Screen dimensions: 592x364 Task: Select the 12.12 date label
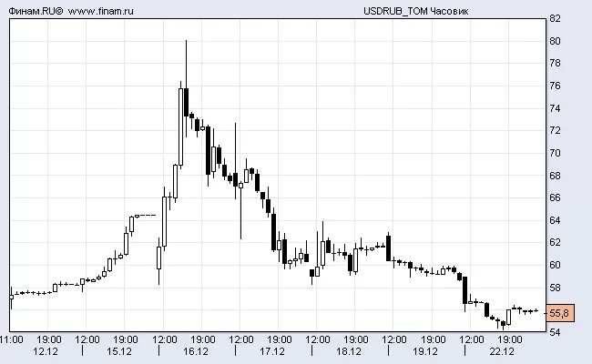(46, 351)
